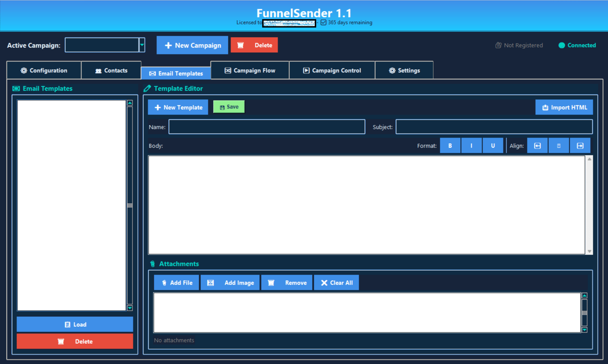Screen dimensions: 608x364
Task: Click the down arrow of templates list scrollbar
Action: [130, 308]
